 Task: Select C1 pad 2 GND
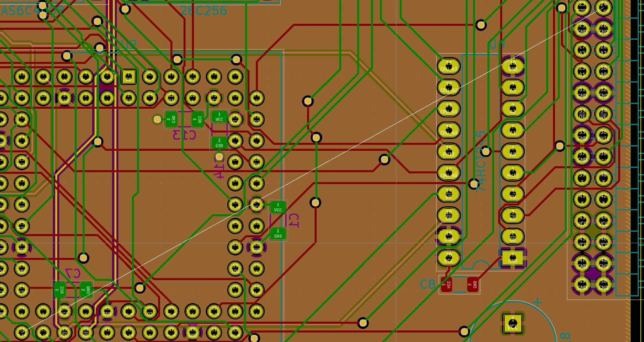(x=278, y=234)
